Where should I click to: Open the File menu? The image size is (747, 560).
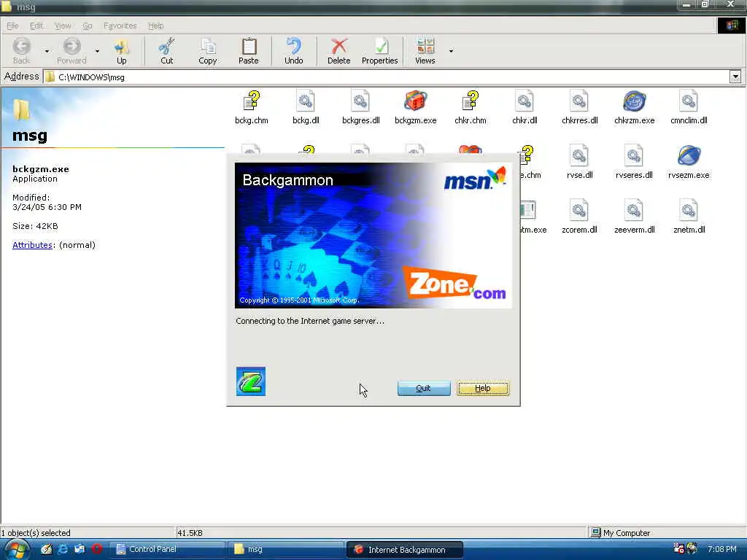click(12, 26)
